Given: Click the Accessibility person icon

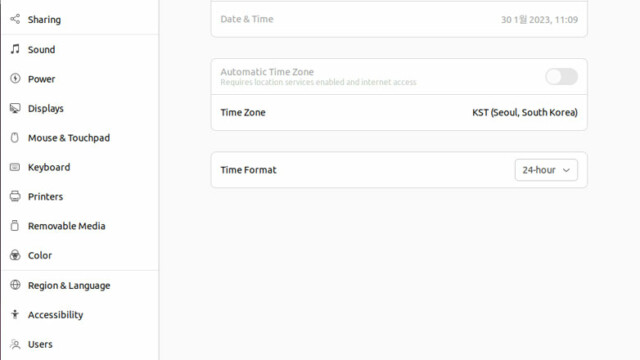Looking at the screenshot, I should [x=15, y=314].
